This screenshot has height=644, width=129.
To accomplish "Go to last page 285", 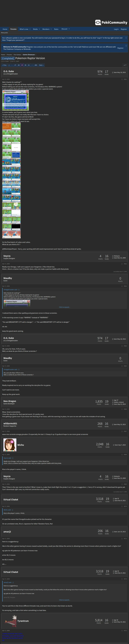I will pyautogui.click(x=36, y=65).
